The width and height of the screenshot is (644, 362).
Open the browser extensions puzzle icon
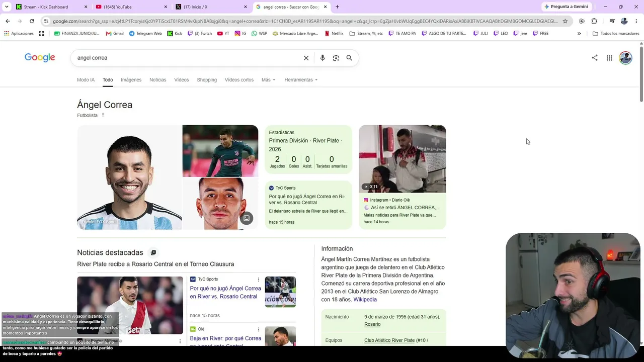click(x=594, y=21)
